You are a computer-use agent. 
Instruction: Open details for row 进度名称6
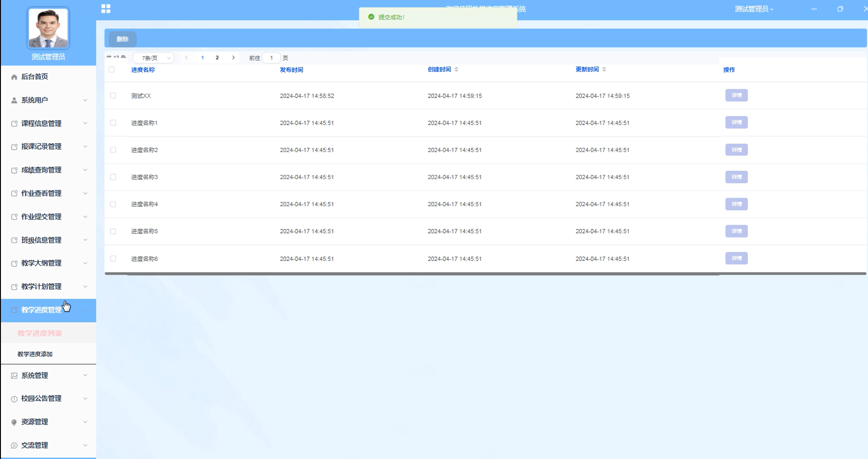(x=736, y=258)
